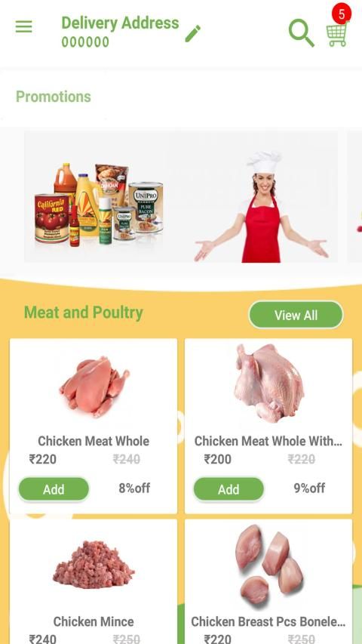Open the Chicken Meat Whole product image
The height and width of the screenshot is (644, 362).
[94, 387]
